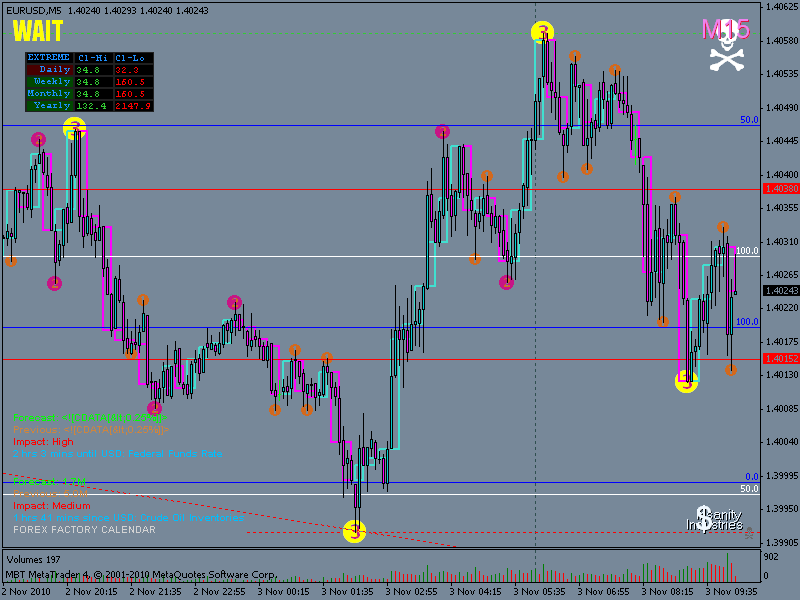Click the C1-Hi column header
The image size is (800, 600).
coord(93,58)
